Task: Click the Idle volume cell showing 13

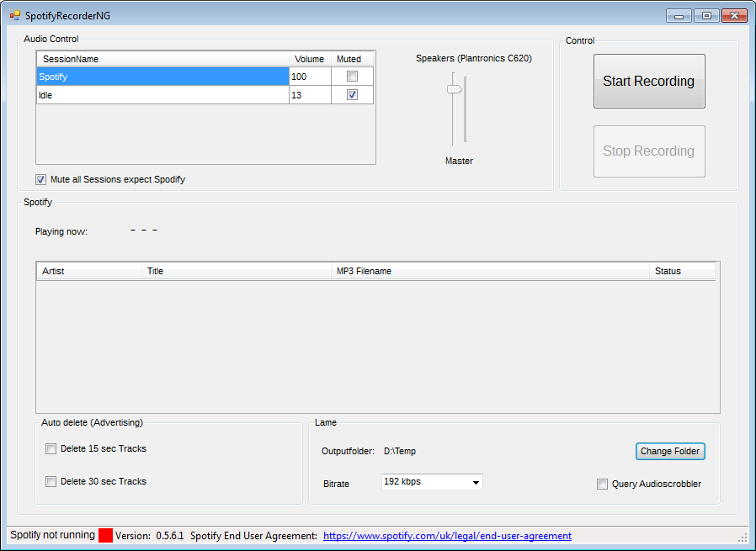Action: tap(310, 95)
